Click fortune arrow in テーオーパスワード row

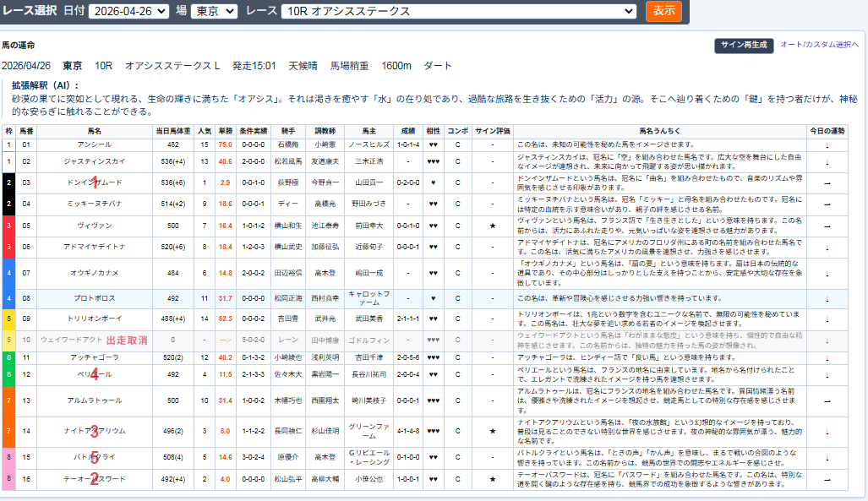click(x=827, y=479)
